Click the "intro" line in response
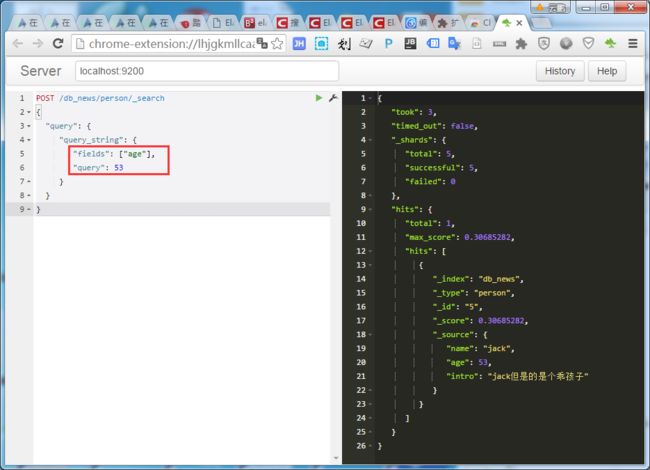650x470 pixels. [x=517, y=376]
